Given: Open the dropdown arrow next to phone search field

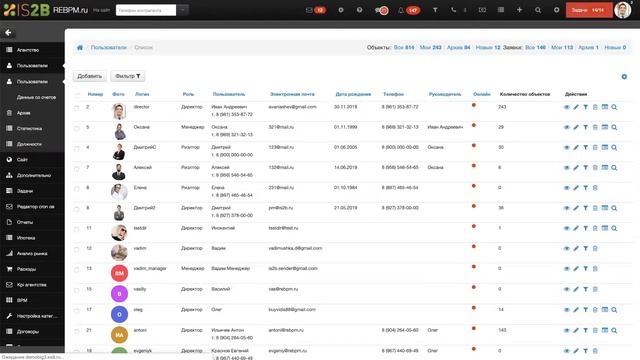Looking at the screenshot, I should pos(182,10).
